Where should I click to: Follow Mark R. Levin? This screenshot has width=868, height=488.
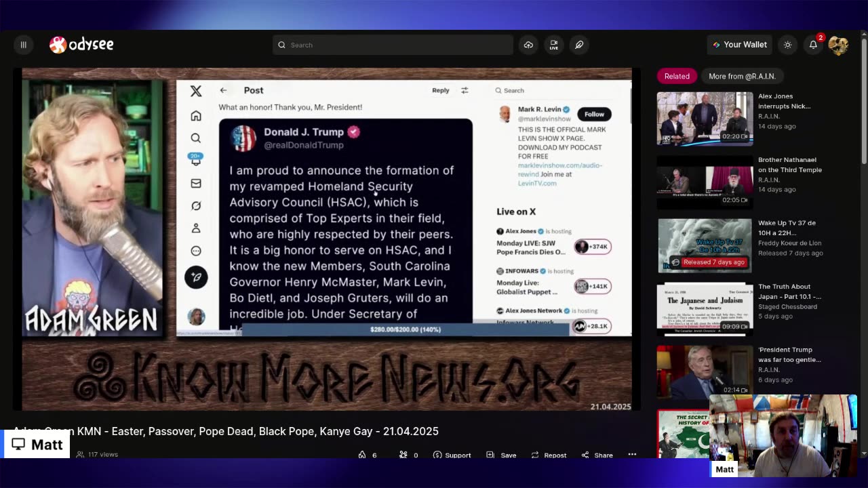(594, 114)
